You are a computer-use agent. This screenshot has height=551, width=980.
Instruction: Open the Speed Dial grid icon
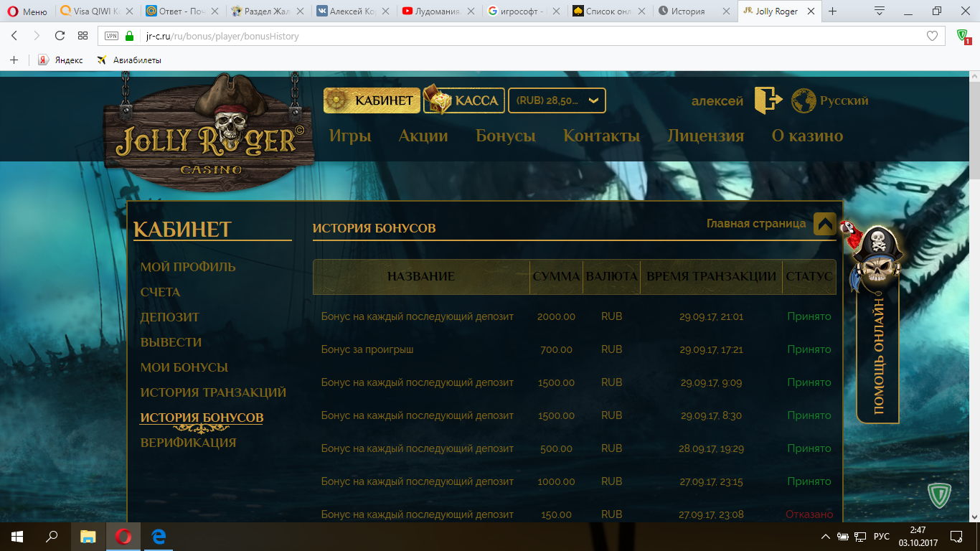pos(83,36)
